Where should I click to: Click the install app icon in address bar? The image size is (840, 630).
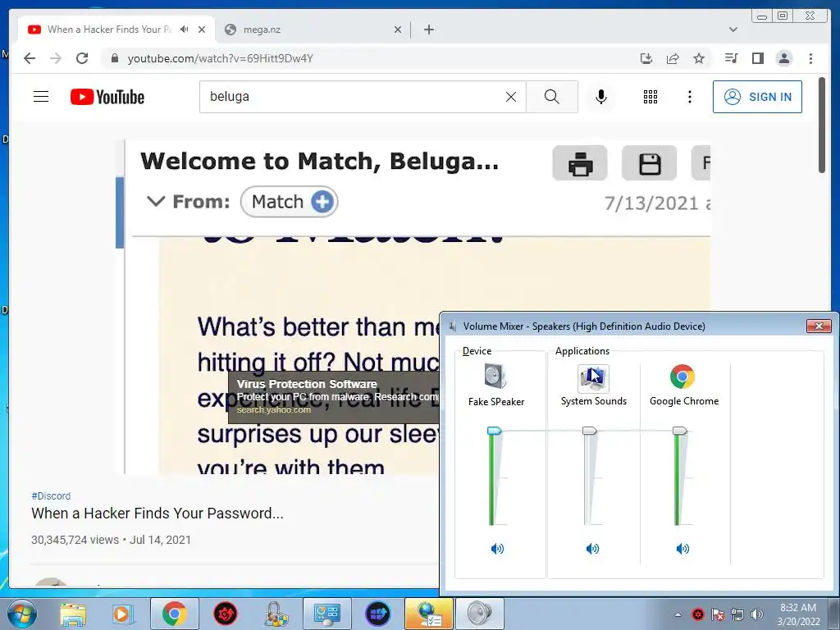tap(646, 58)
